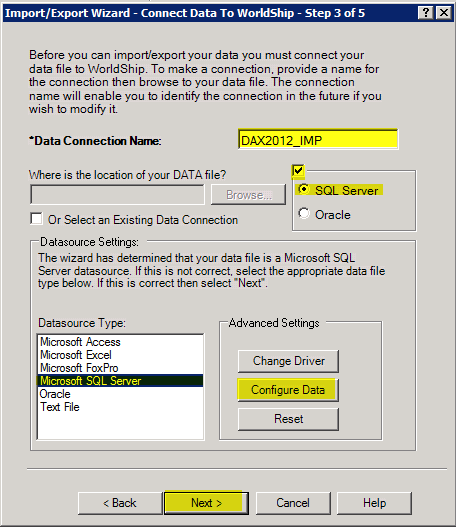Open Help from the bottom button
Viewport: 456px width, 527px height.
pos(374,503)
